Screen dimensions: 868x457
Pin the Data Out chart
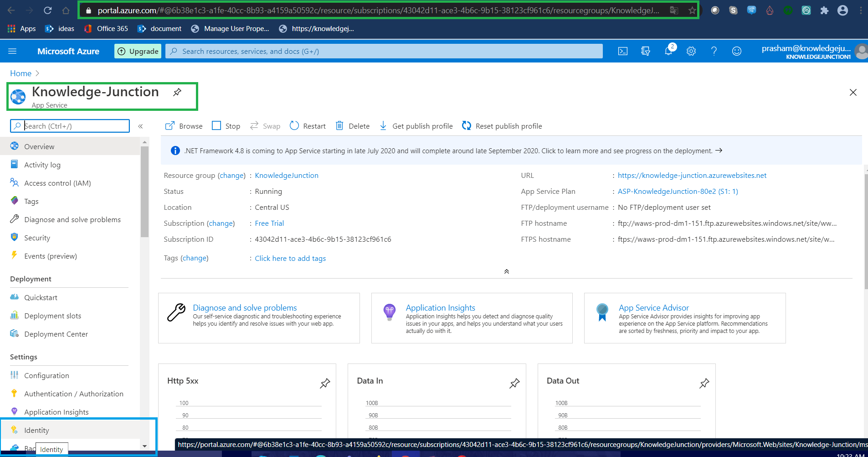[x=704, y=384]
